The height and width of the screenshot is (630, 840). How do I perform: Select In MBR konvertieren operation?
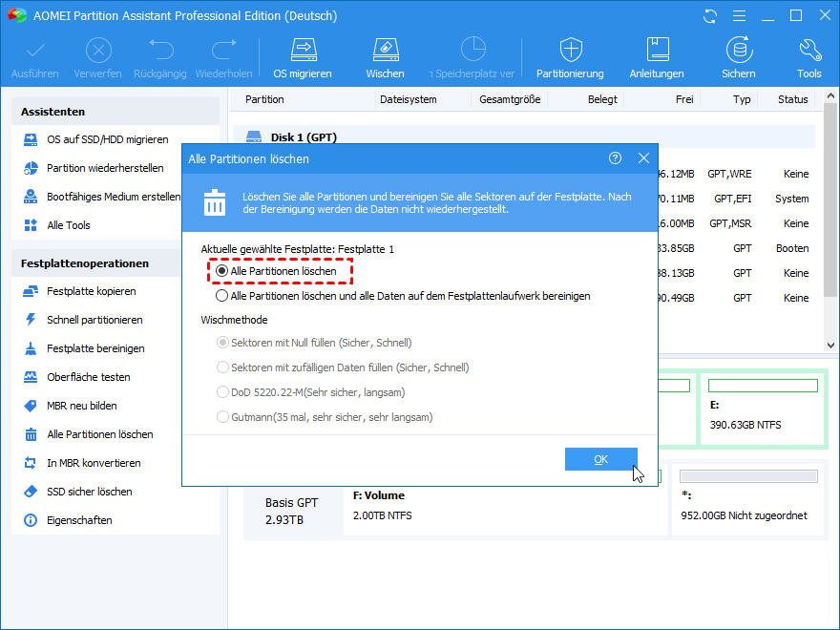coord(82,463)
